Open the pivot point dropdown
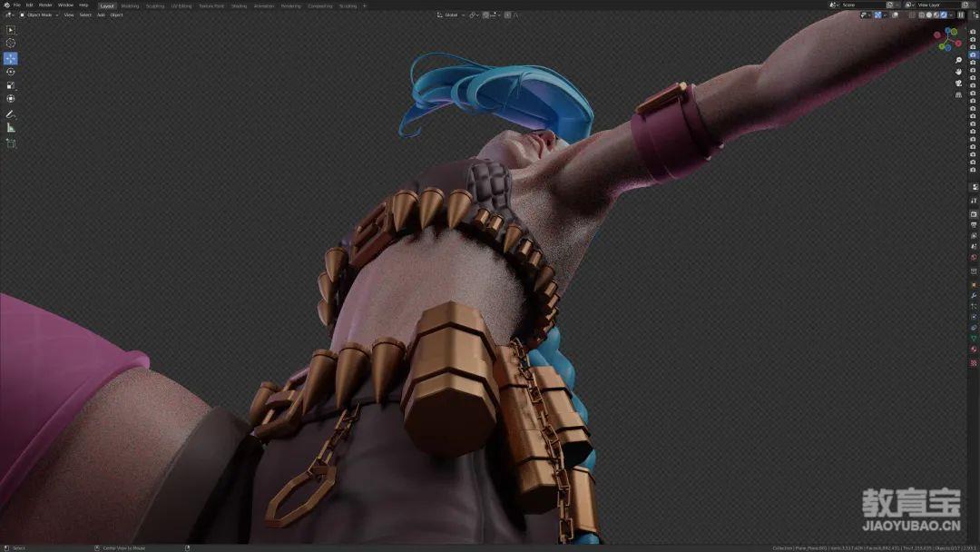Viewport: 980px width, 552px height. (x=475, y=15)
